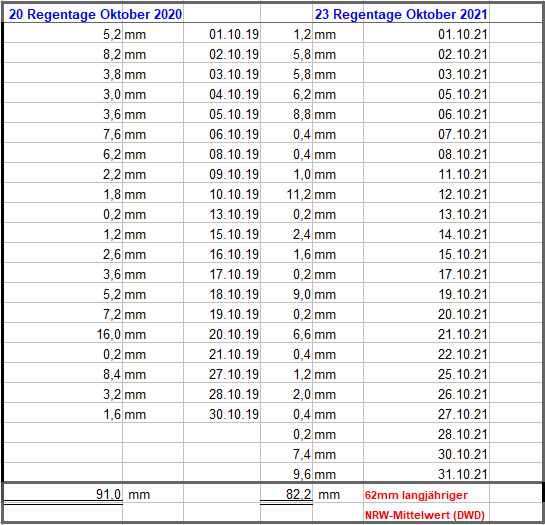The image size is (545, 525).
Task: Select the date cell 30.10.19
Action: [222, 414]
